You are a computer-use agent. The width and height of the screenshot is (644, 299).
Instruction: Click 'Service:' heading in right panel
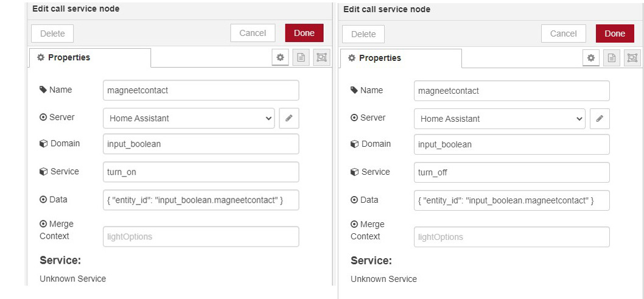click(x=371, y=261)
